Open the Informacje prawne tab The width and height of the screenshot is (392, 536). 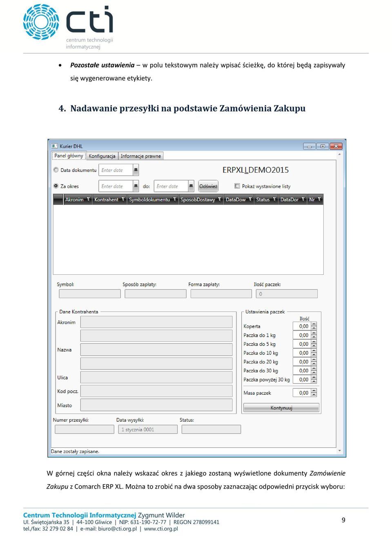coord(141,156)
